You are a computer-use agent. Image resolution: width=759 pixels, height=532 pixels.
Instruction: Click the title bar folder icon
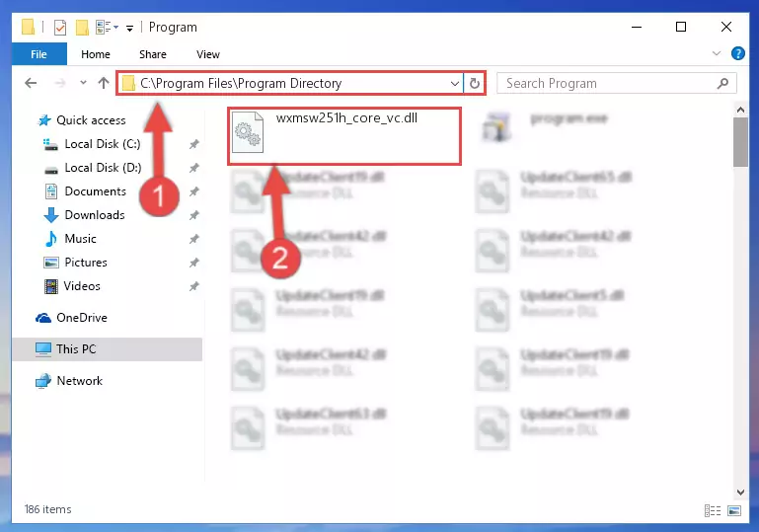[28, 27]
